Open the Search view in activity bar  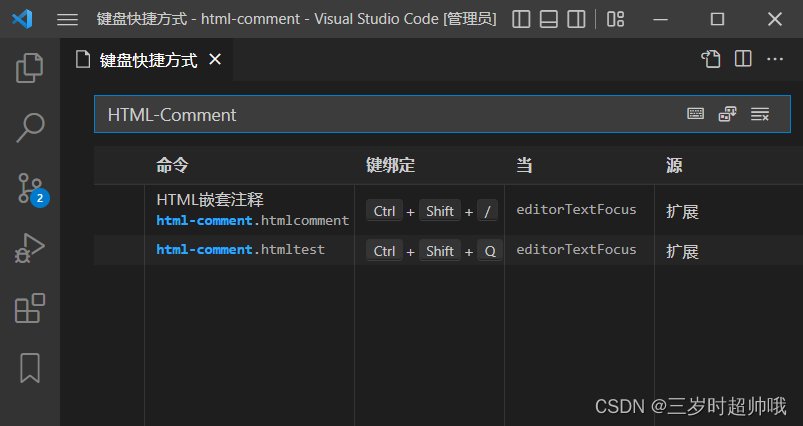[30, 127]
